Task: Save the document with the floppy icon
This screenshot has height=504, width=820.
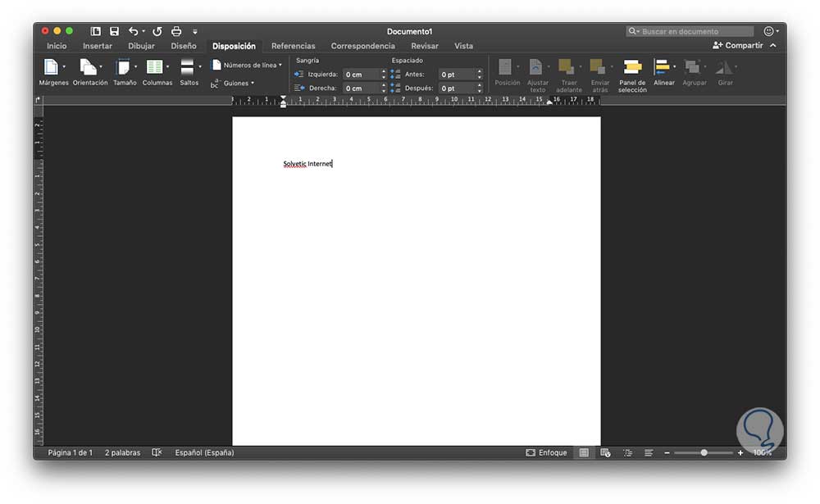Action: click(x=114, y=31)
